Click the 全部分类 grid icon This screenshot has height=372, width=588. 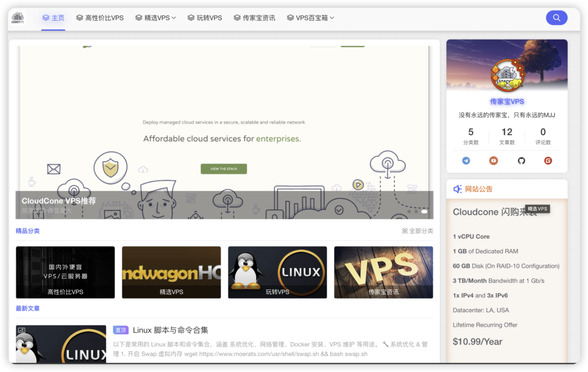click(x=405, y=231)
